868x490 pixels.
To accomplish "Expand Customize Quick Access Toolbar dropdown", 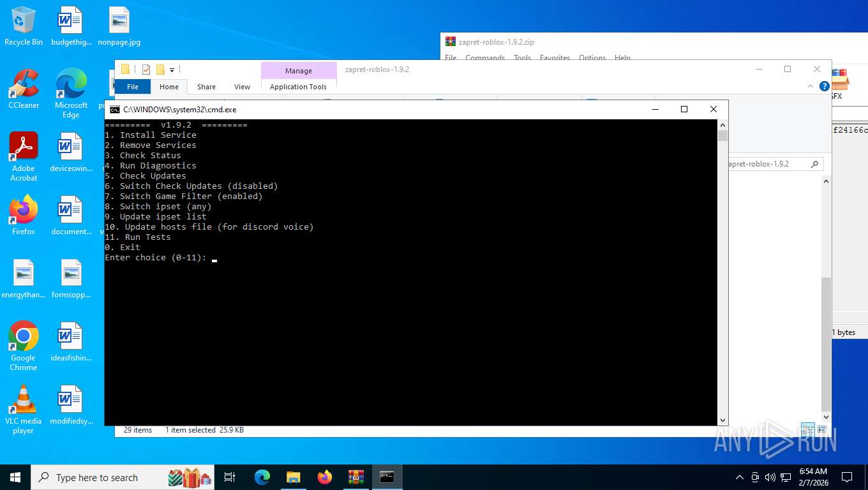I will (172, 70).
